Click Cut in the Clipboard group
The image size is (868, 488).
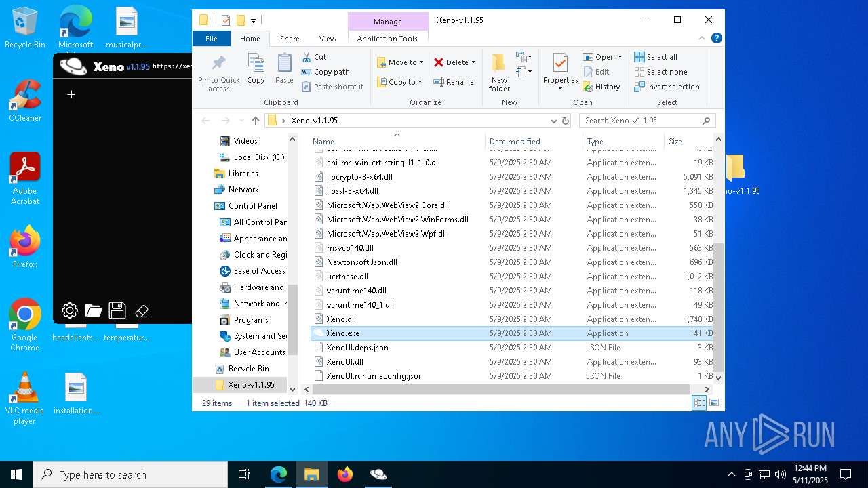pyautogui.click(x=314, y=57)
